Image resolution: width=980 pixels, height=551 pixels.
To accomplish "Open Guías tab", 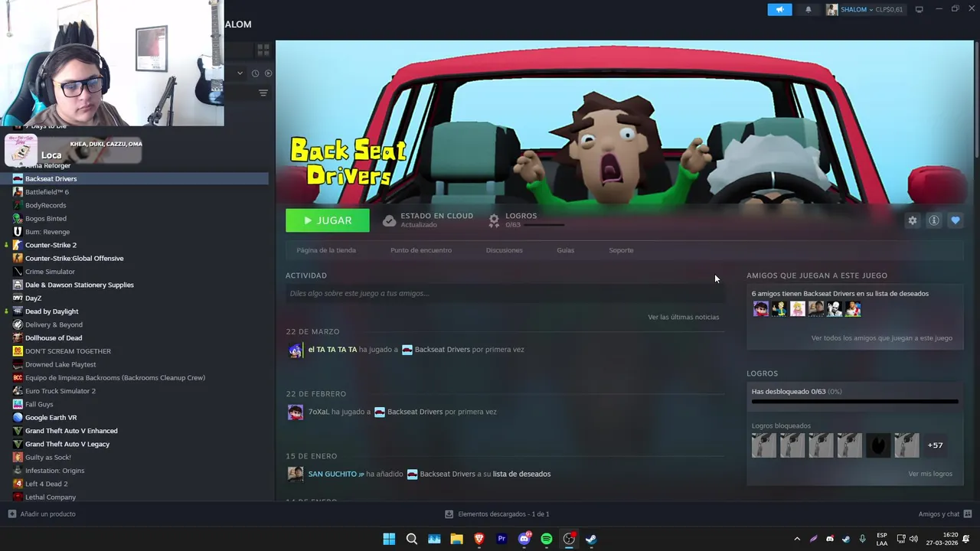I will coord(565,250).
